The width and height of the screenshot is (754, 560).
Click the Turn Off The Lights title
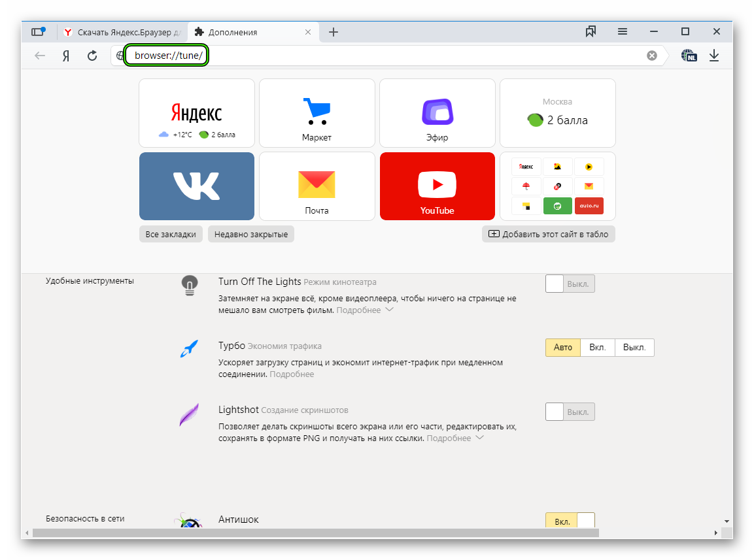260,282
